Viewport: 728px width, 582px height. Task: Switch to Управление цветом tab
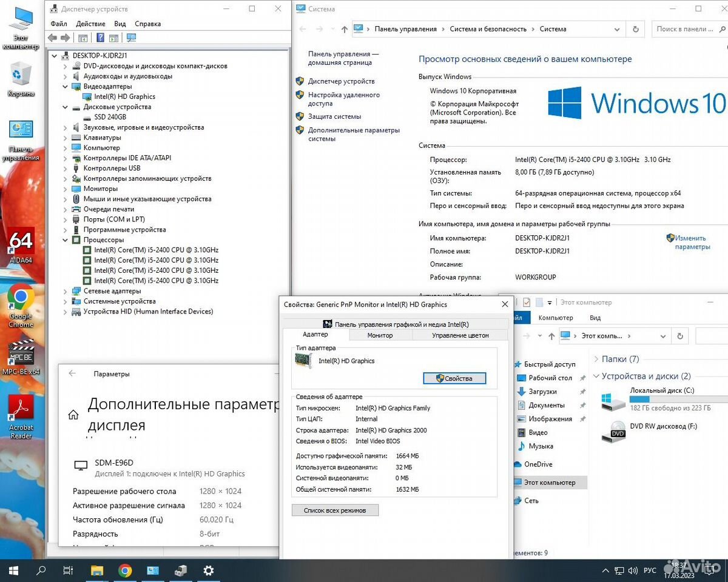460,335
